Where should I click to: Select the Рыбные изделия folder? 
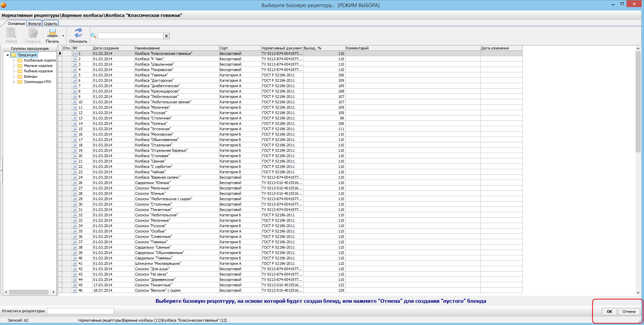click(38, 71)
